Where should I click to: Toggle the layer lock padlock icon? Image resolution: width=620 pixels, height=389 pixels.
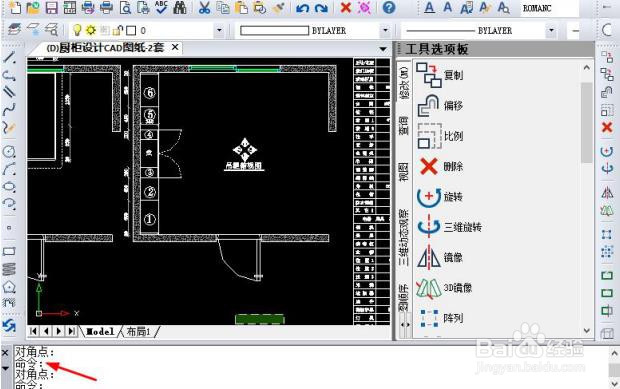point(118,30)
